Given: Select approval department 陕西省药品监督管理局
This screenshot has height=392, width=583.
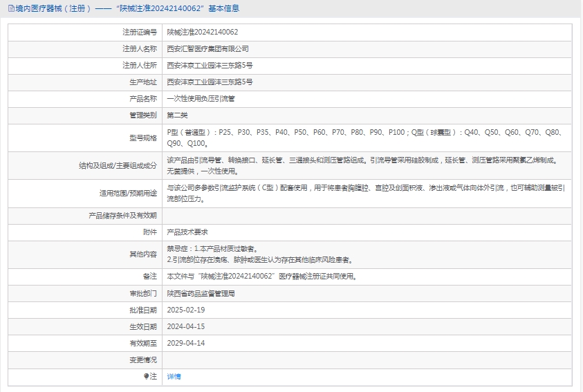Looking at the screenshot, I should pyautogui.click(x=201, y=293).
